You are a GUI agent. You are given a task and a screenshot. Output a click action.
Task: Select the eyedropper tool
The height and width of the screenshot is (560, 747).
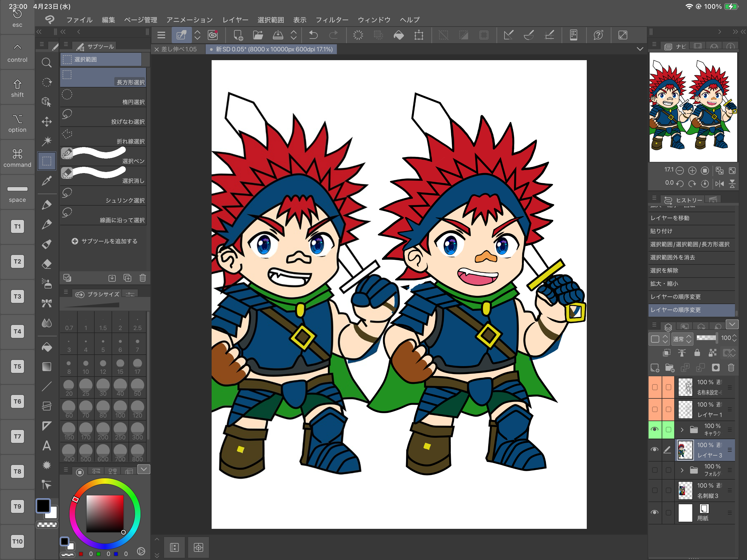click(x=46, y=180)
